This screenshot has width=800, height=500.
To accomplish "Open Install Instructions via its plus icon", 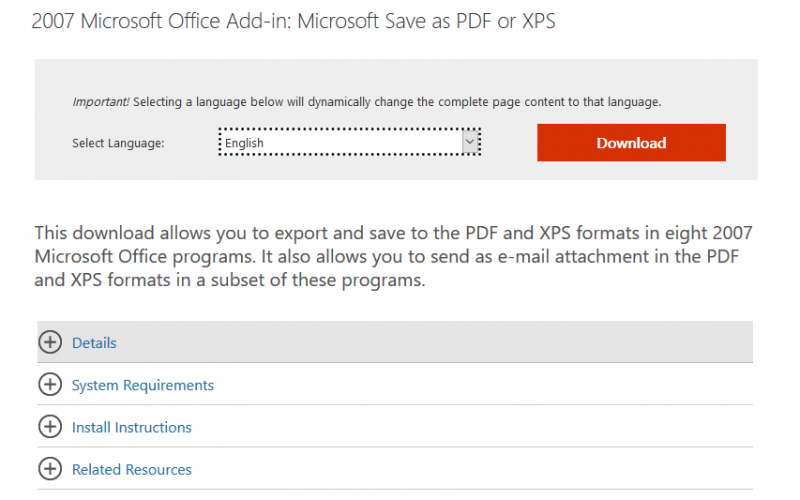I will [50, 427].
